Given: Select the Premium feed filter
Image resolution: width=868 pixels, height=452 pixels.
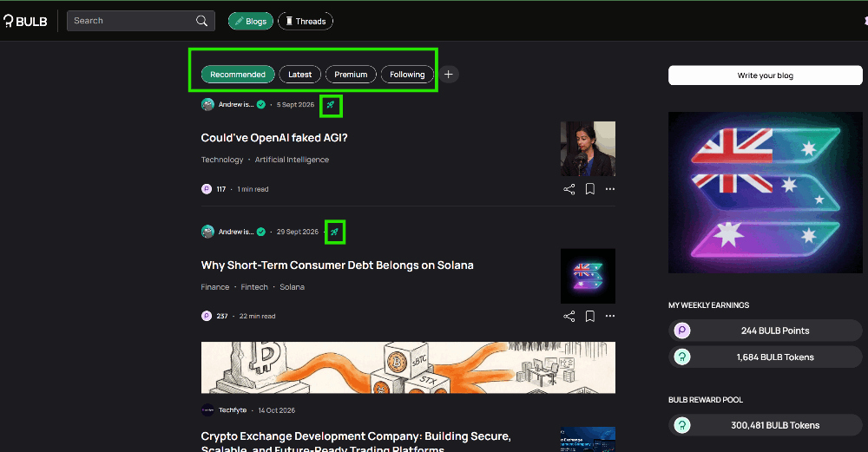Looking at the screenshot, I should tap(351, 74).
